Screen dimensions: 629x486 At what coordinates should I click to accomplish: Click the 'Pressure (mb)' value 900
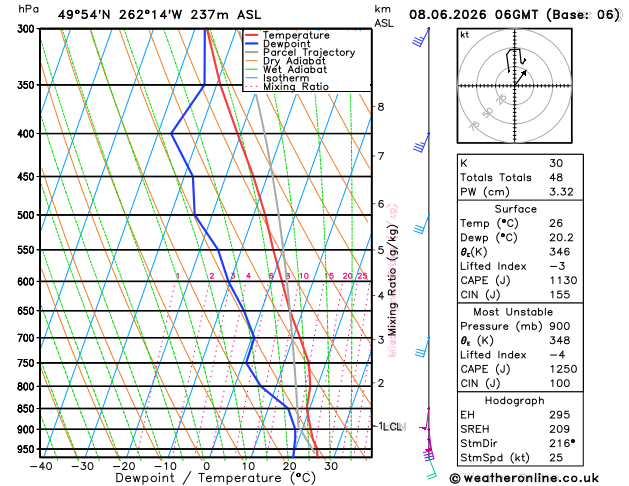coord(560,326)
